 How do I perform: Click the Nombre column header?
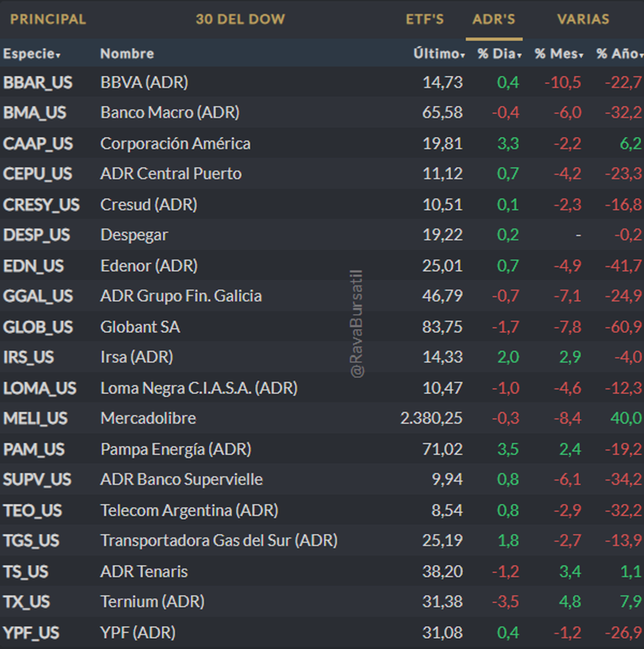pos(127,54)
